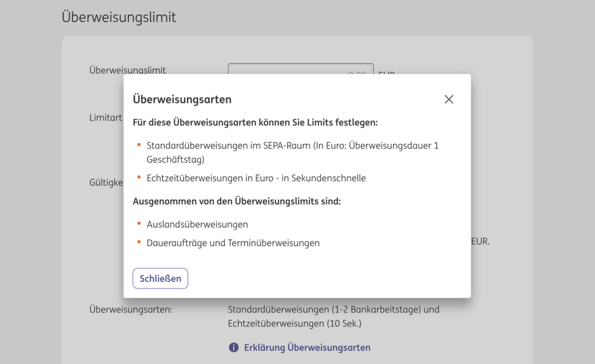The height and width of the screenshot is (364, 595).
Task: Click the Überweisungsarten dialog title
Action: tap(182, 99)
